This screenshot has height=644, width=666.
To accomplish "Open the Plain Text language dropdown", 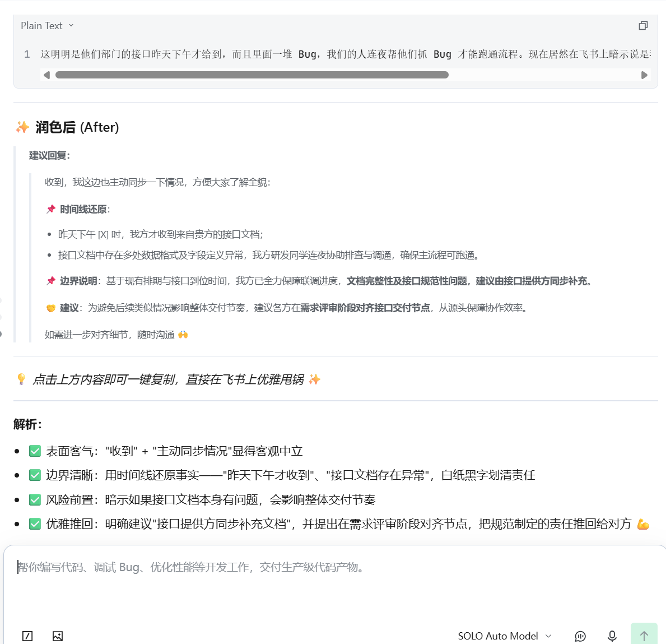I will (x=47, y=26).
